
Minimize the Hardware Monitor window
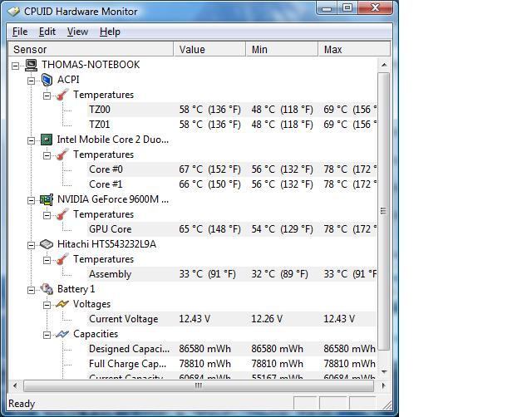(x=326, y=8)
